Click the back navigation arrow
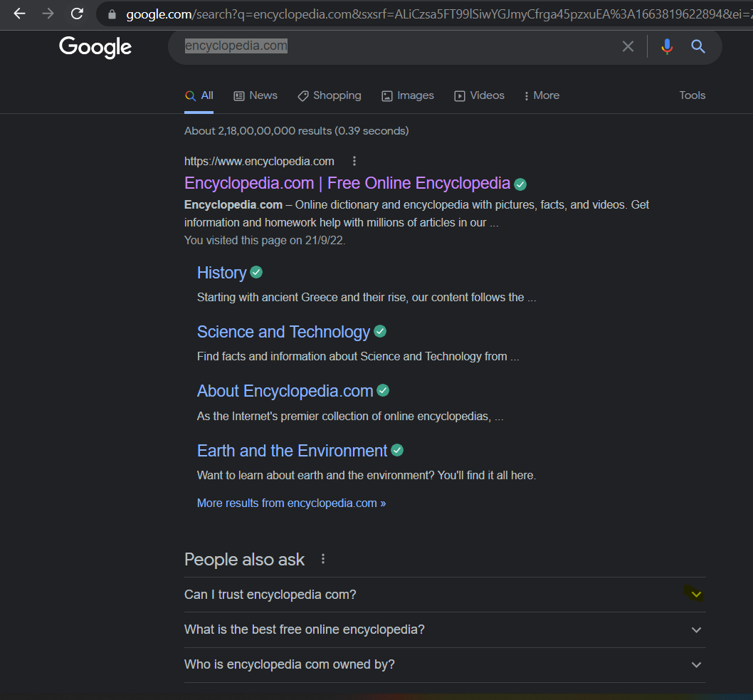Viewport: 753px width, 700px height. tap(19, 13)
